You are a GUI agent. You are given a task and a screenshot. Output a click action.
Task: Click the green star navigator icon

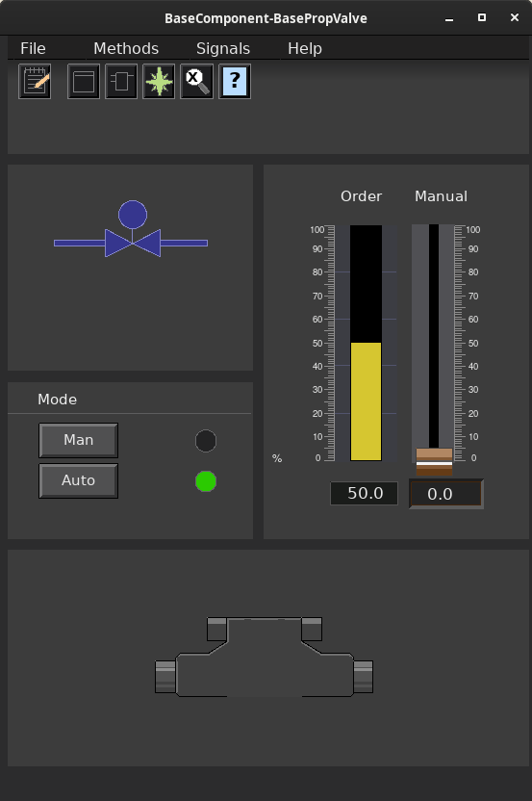click(160, 81)
